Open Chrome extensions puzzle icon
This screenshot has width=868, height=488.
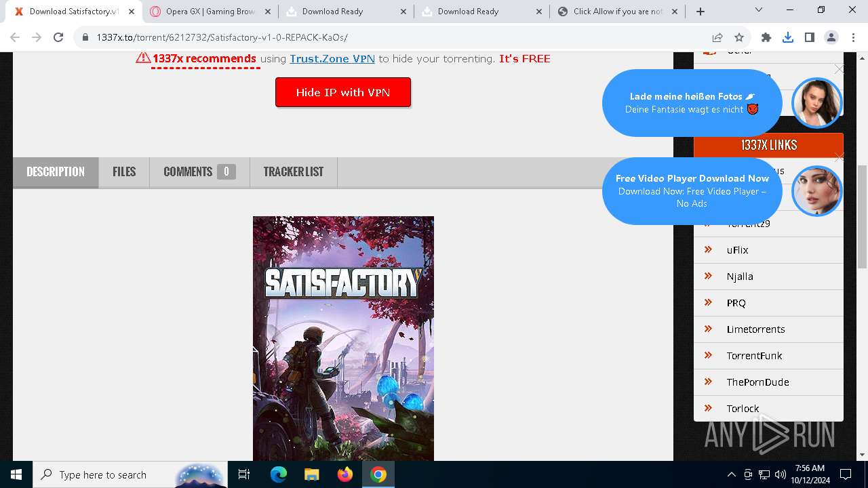tap(766, 38)
